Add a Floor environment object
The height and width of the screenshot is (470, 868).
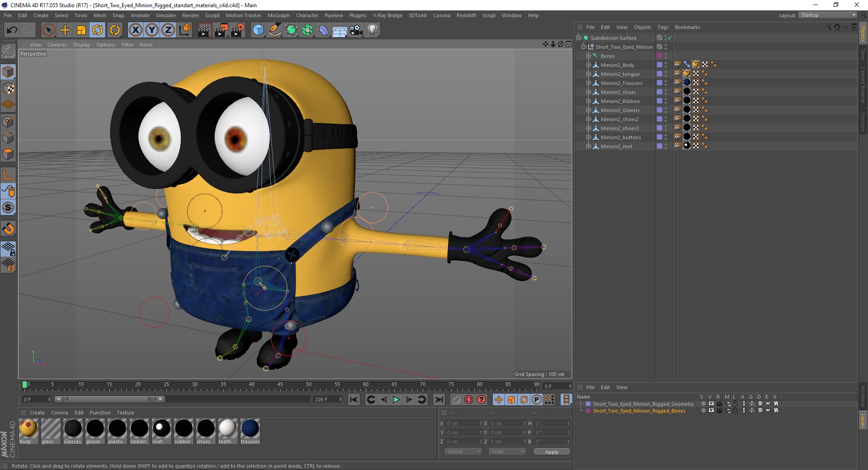point(340,30)
